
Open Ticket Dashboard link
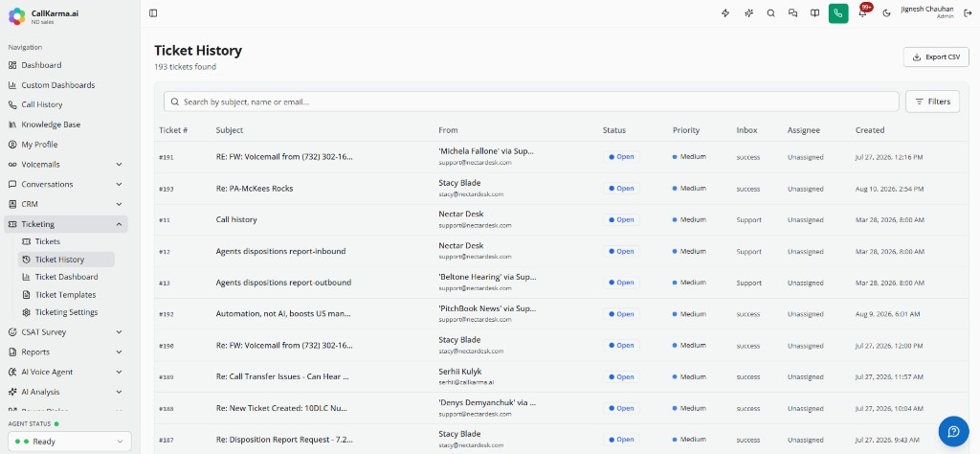click(66, 277)
